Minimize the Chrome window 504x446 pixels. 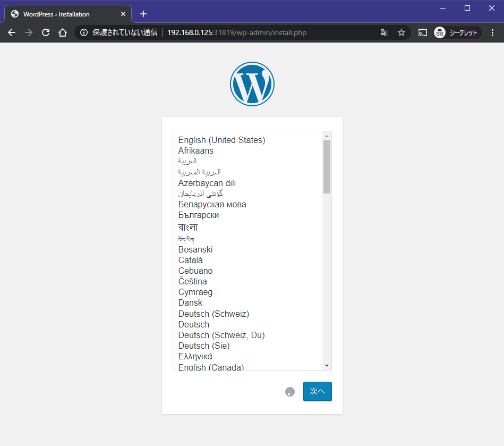coord(443,8)
